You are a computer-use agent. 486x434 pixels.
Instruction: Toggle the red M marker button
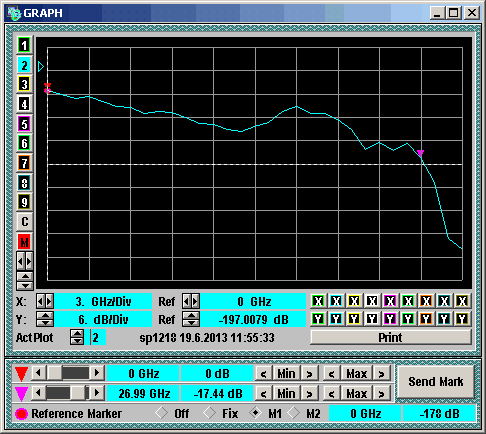[x=24, y=242]
